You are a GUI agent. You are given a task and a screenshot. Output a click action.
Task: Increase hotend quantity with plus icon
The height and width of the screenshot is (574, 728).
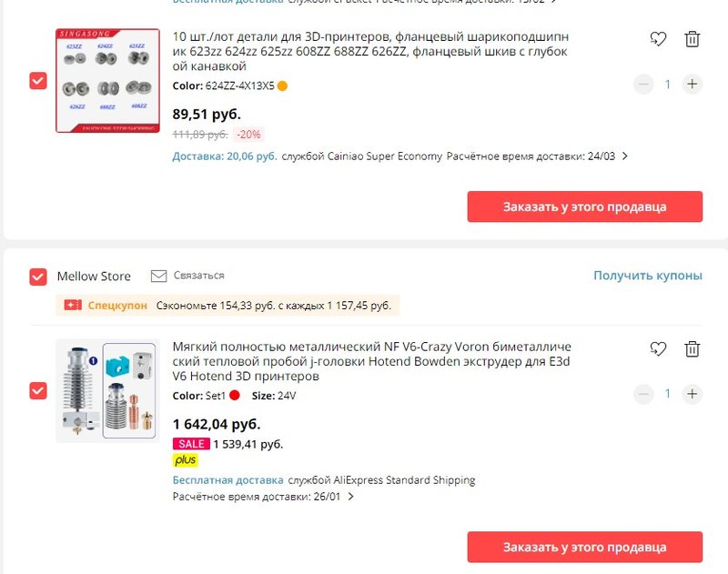693,394
